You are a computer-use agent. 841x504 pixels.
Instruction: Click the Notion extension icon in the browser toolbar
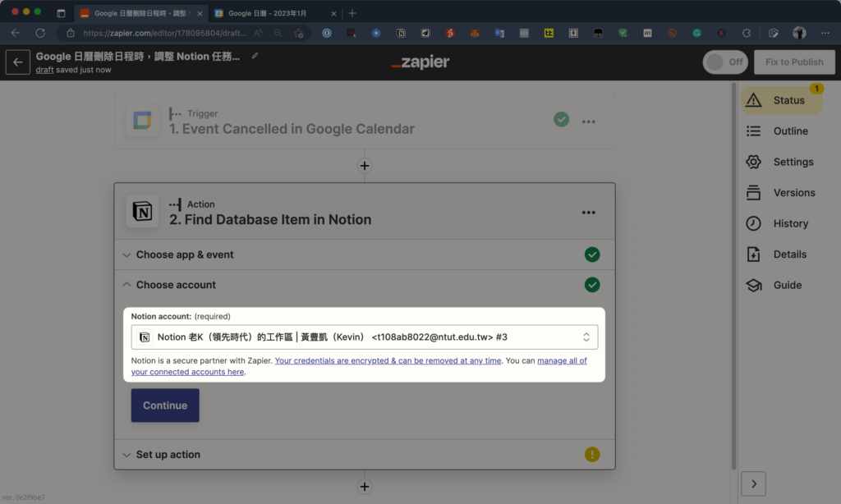tap(401, 33)
